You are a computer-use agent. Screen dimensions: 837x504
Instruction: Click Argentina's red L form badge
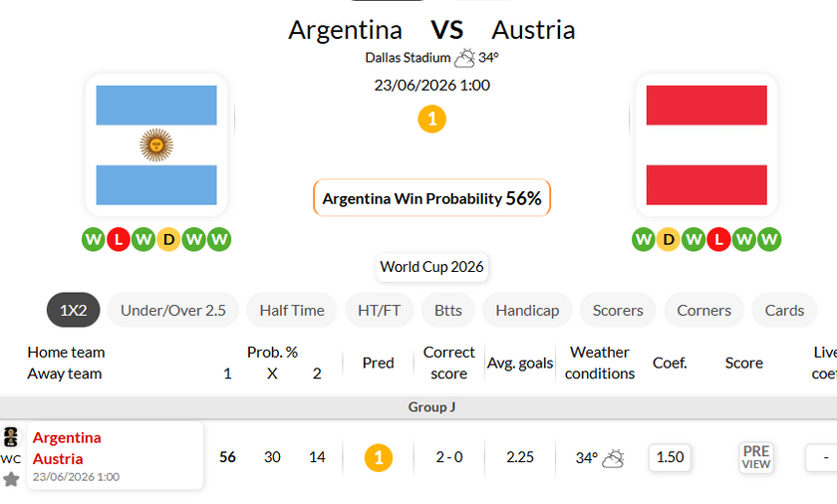[118, 239]
